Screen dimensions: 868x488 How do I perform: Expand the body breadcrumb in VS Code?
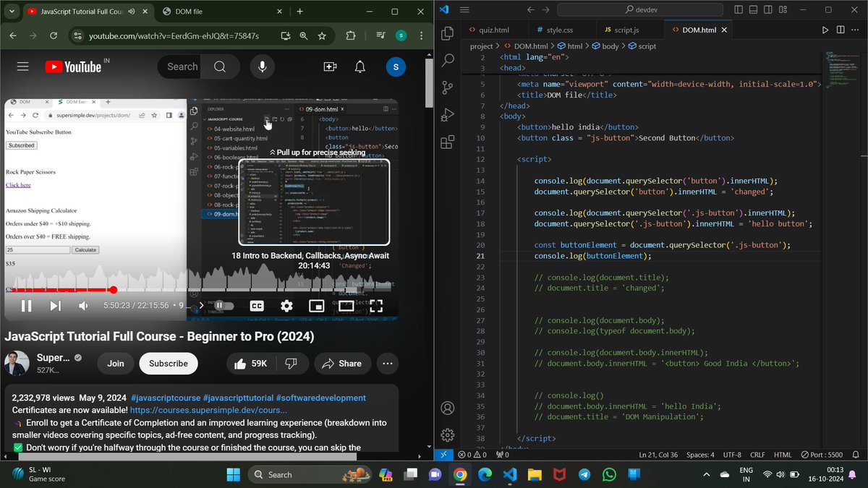[604, 46]
